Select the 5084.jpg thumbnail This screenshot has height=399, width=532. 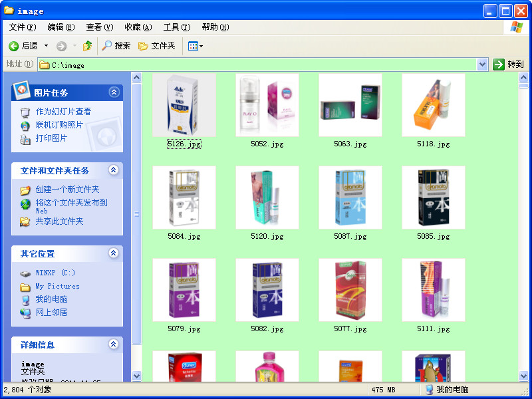(184, 198)
